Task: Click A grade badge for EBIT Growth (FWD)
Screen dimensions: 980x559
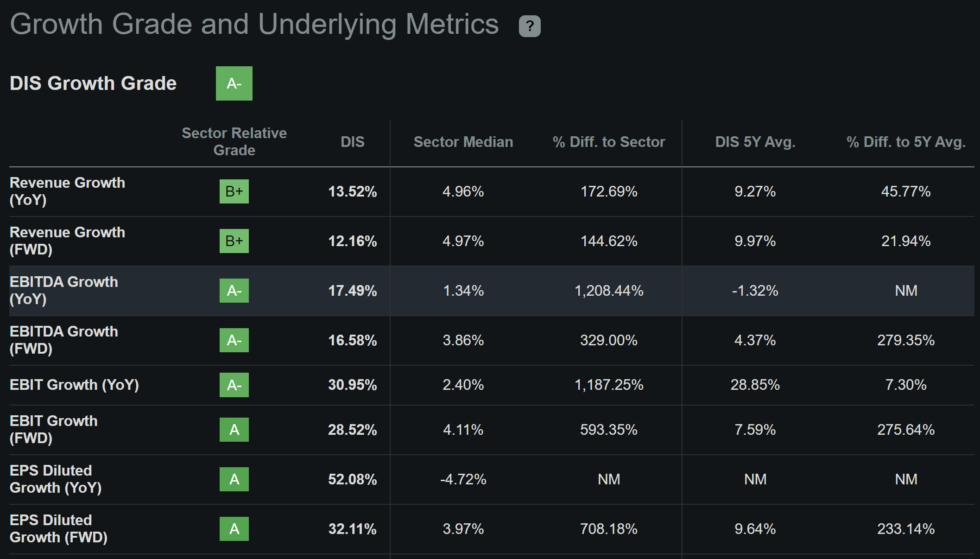Action: coord(234,430)
